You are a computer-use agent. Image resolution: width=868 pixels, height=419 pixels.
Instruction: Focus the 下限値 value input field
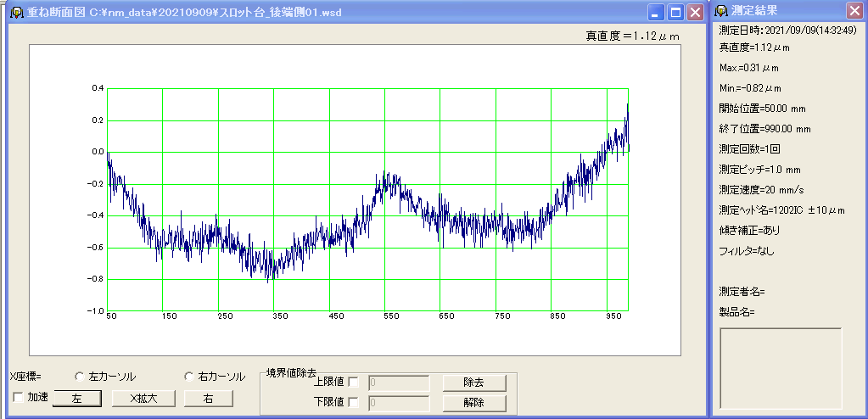[x=399, y=403]
